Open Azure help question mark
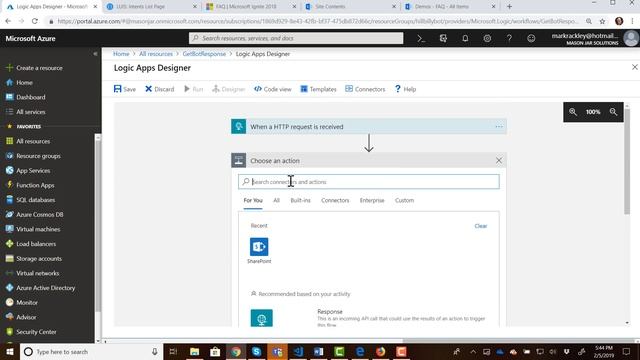Screen dimensions: 640x360 click(x=509, y=38)
